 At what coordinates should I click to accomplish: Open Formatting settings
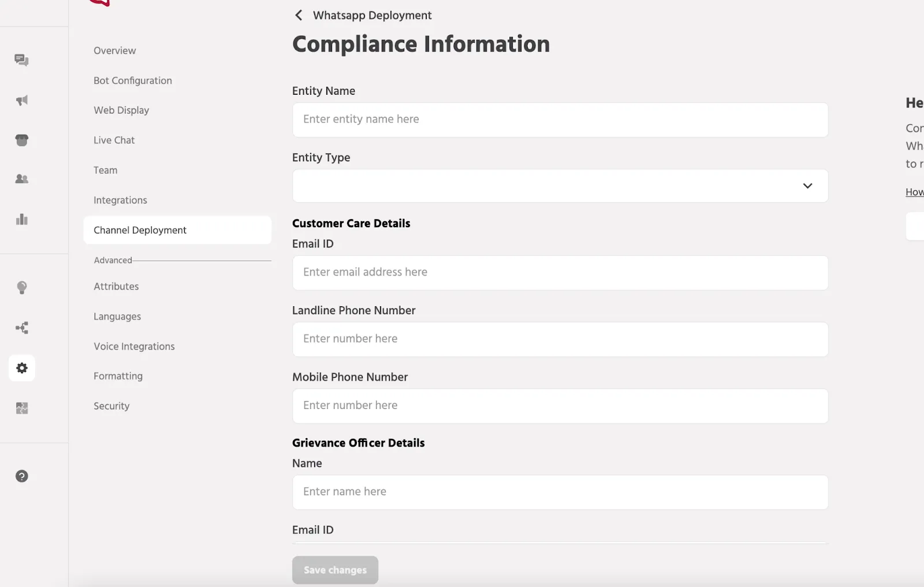point(118,376)
